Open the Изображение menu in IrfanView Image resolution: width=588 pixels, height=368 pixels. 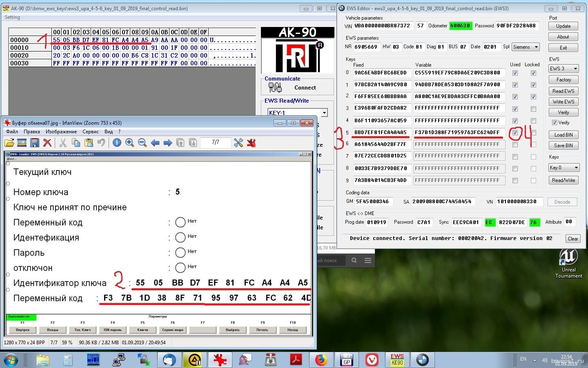[x=61, y=132]
